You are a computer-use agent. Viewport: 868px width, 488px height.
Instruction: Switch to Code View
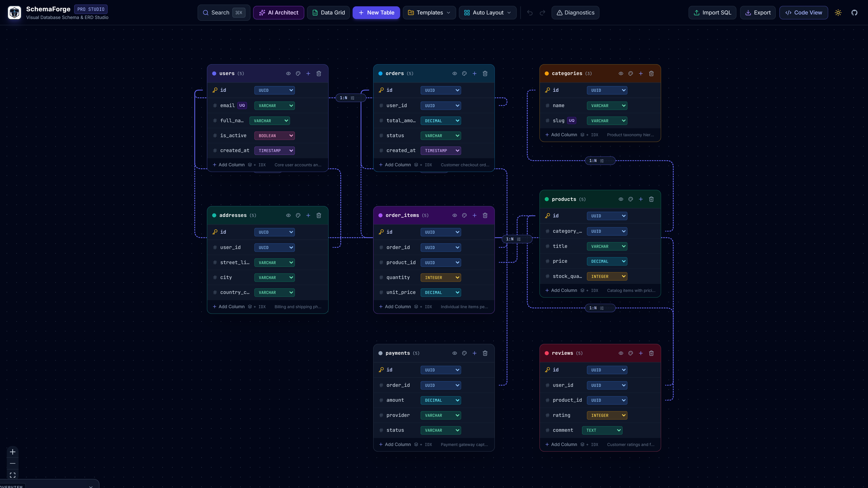[x=804, y=13]
